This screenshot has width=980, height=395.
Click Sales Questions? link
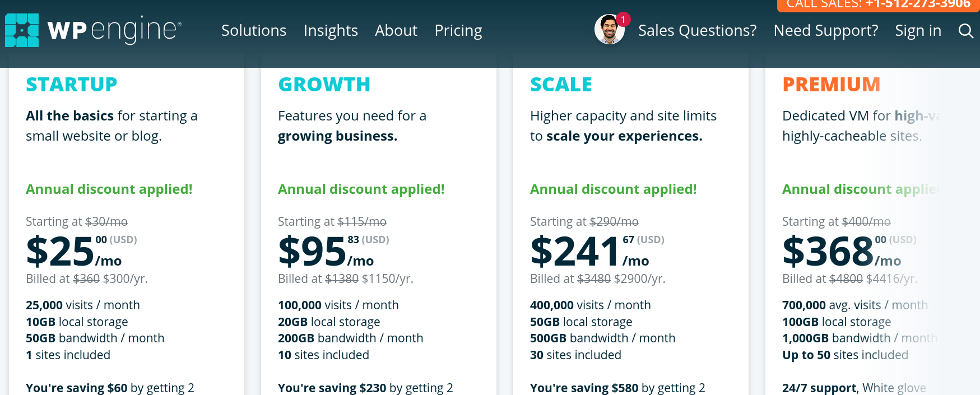pos(697,31)
